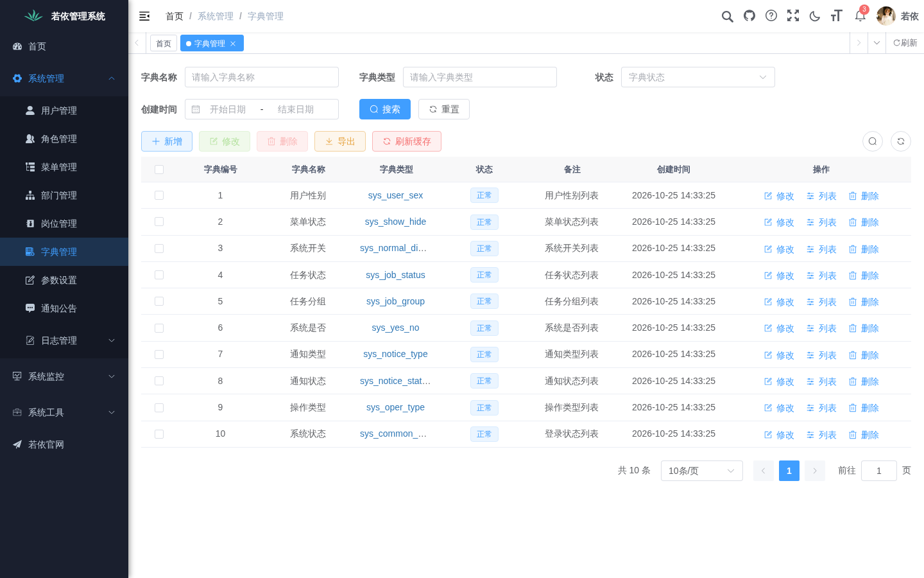Open the help documentation question icon

pos(771,16)
